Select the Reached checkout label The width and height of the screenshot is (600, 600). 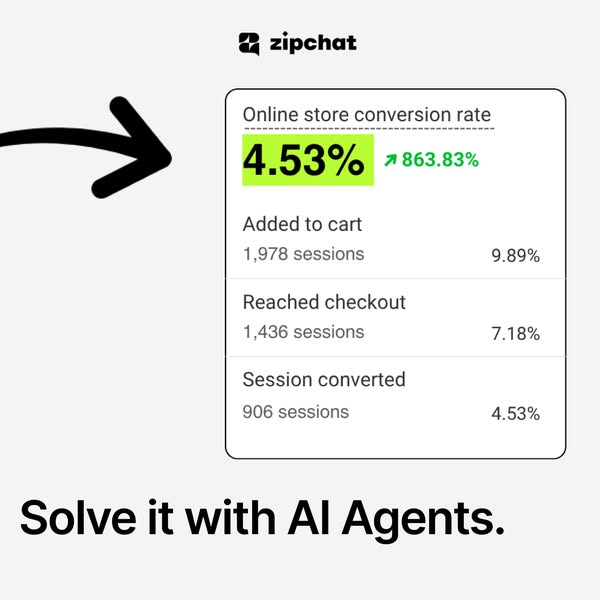point(324,302)
